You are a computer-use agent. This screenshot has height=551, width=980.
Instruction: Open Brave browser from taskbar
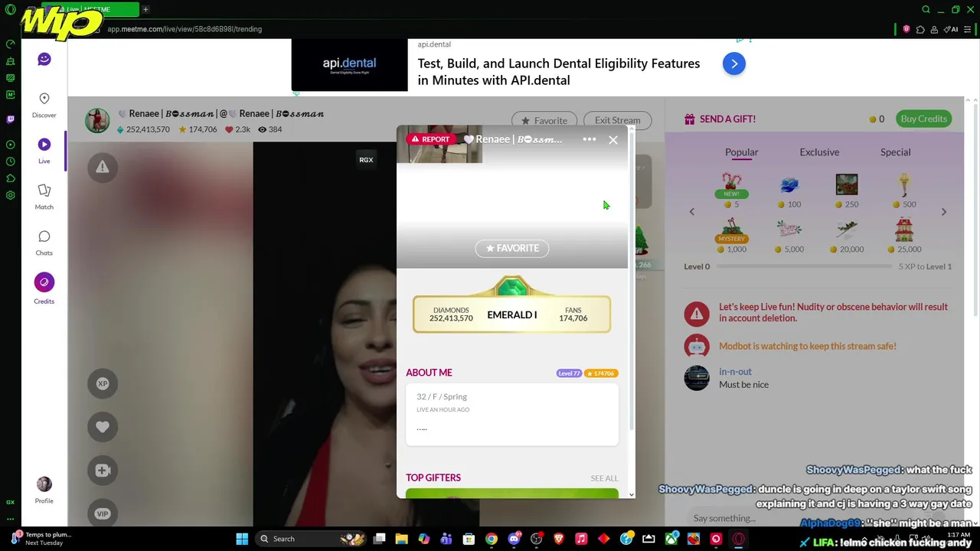click(559, 539)
